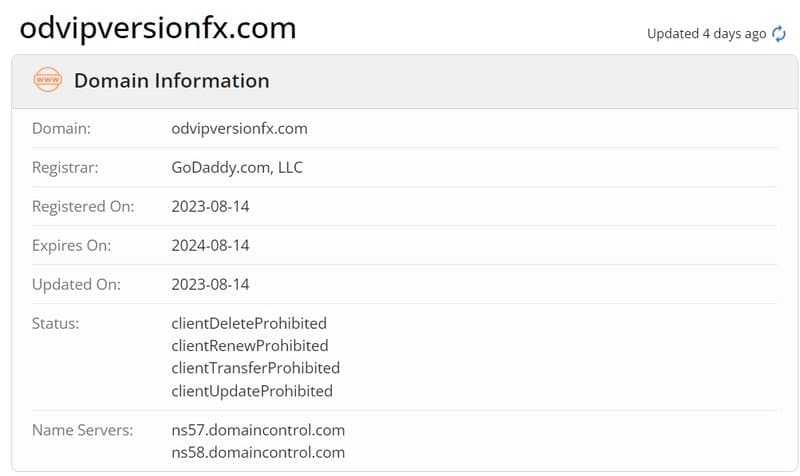Screen dimensions: 800x476
Task: Click the orange www globe icon
Action: pyautogui.click(x=47, y=80)
